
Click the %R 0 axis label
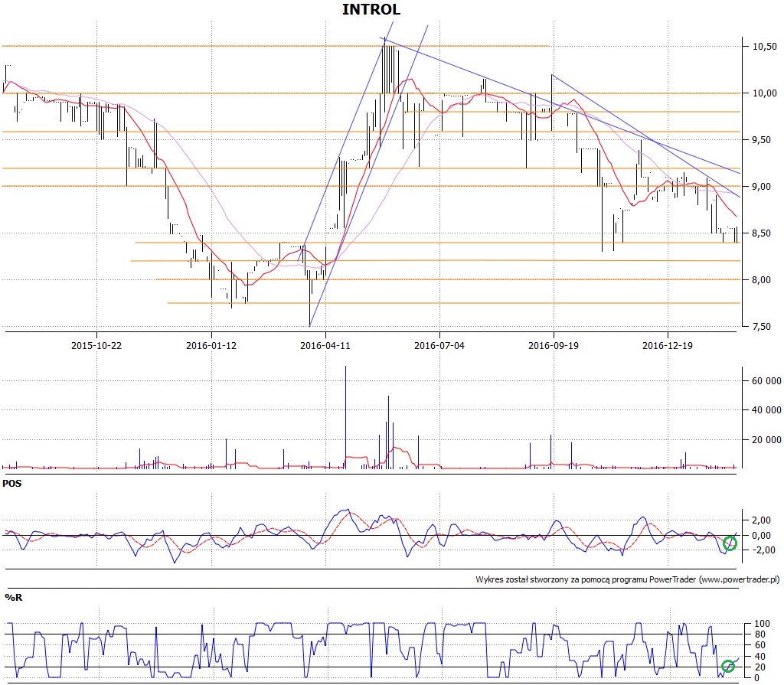coord(757,679)
